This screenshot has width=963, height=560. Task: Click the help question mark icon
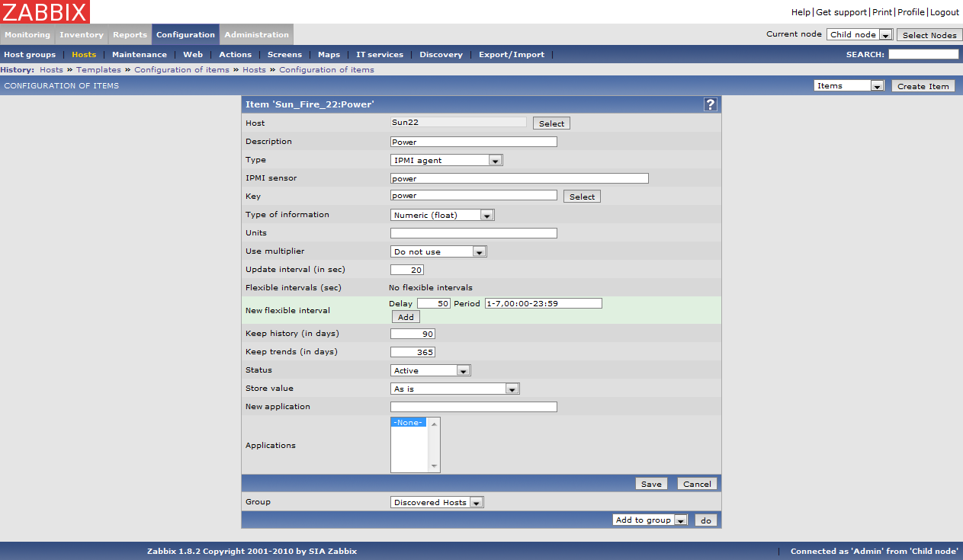[x=710, y=105]
